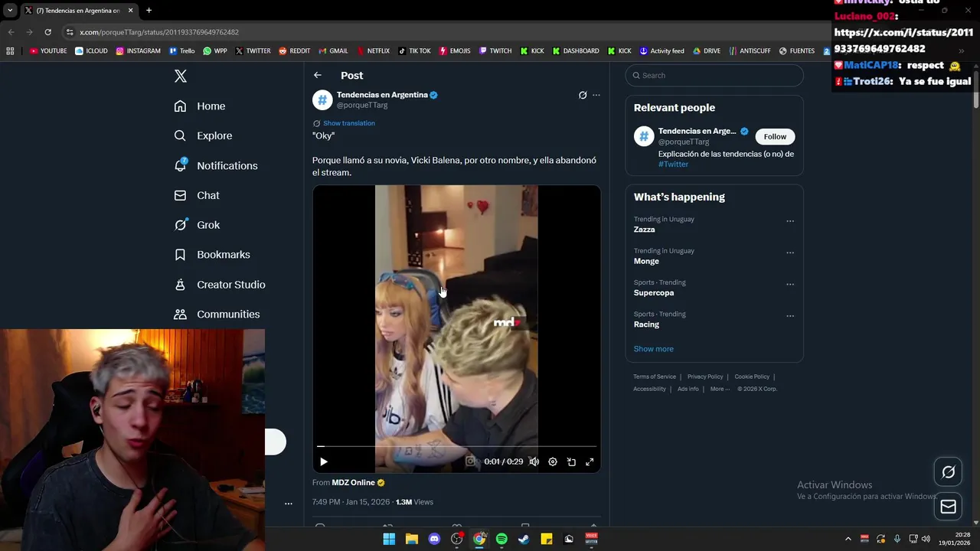980x551 pixels.
Task: Open the #Twitter hashtag link
Action: pos(673,165)
